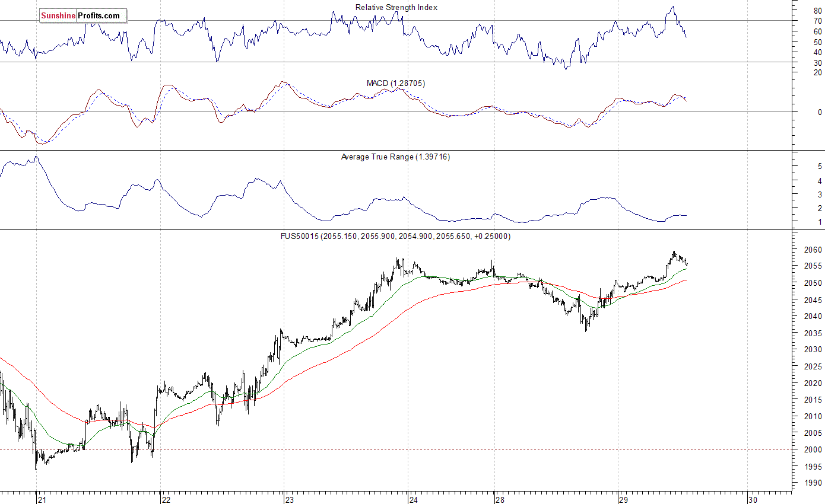The width and height of the screenshot is (825, 504).
Task: Select the MACD (1.28705) label
Action: [x=395, y=83]
